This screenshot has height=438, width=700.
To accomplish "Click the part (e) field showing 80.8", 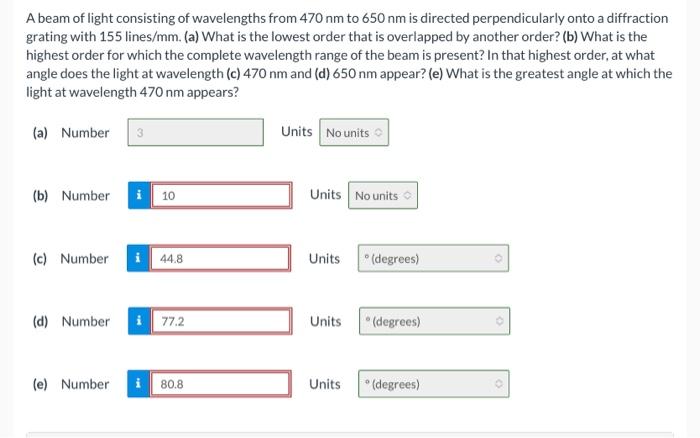I will tap(220, 384).
